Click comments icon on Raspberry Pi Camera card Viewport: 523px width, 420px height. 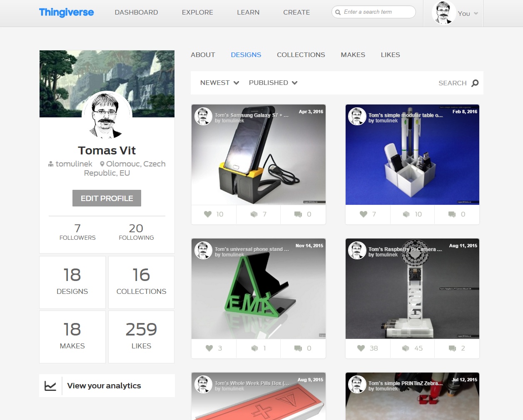(452, 348)
